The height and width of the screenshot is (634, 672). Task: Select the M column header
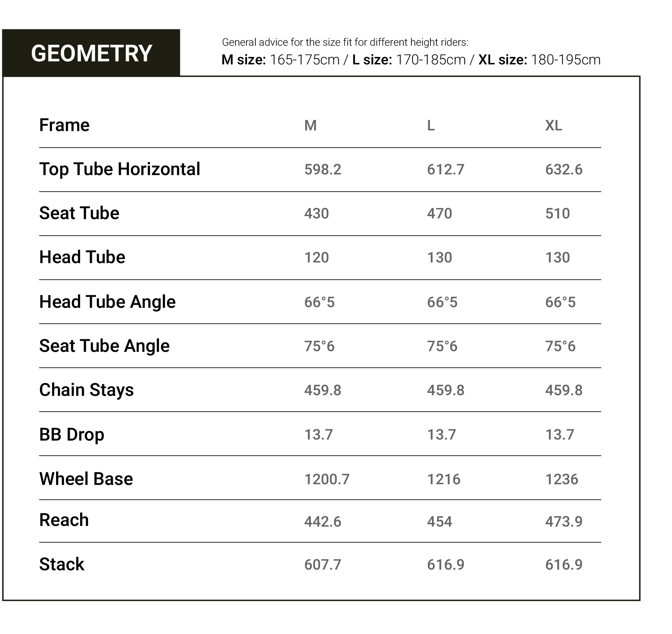310,126
